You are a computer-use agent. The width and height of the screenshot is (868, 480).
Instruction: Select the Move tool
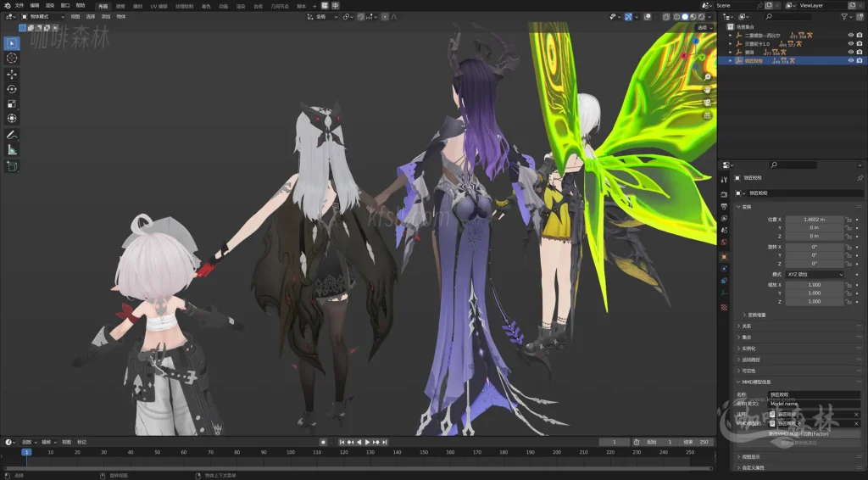[x=12, y=74]
